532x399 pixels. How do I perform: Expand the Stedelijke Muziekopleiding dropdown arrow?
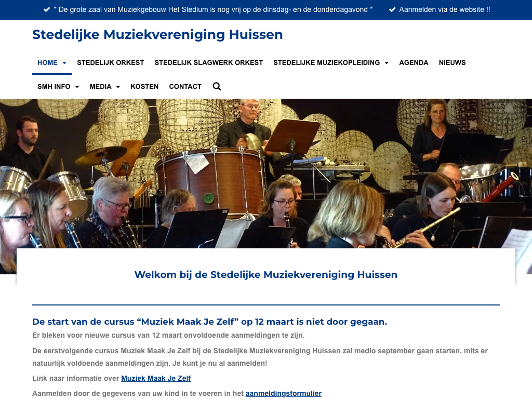pyautogui.click(x=387, y=63)
